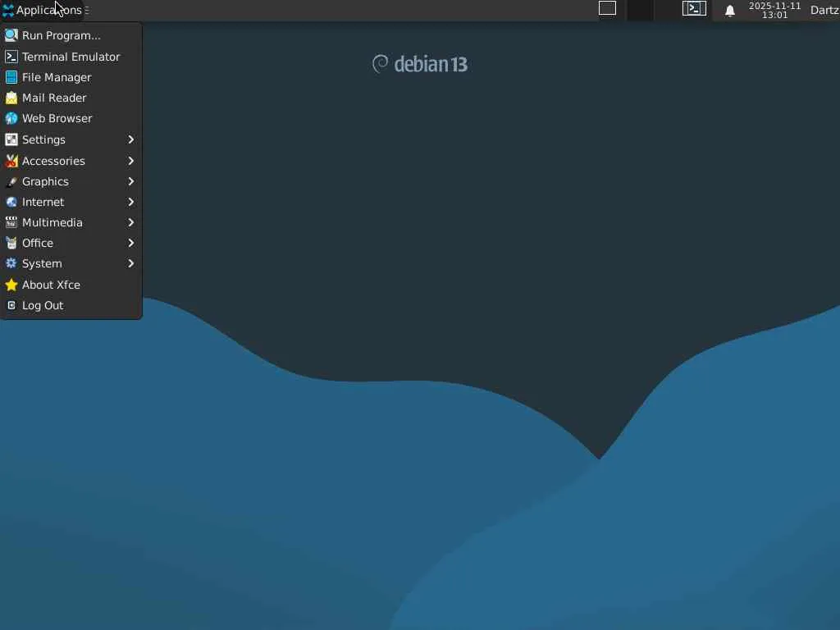The height and width of the screenshot is (630, 840).
Task: Click the Mail Reader envelope icon
Action: point(11,98)
